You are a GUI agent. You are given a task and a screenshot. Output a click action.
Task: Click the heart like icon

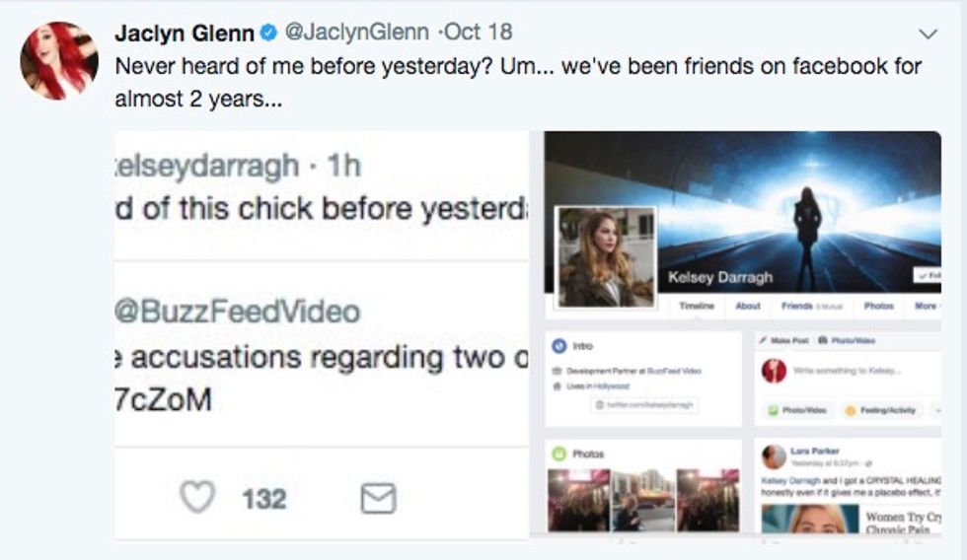coord(197,498)
